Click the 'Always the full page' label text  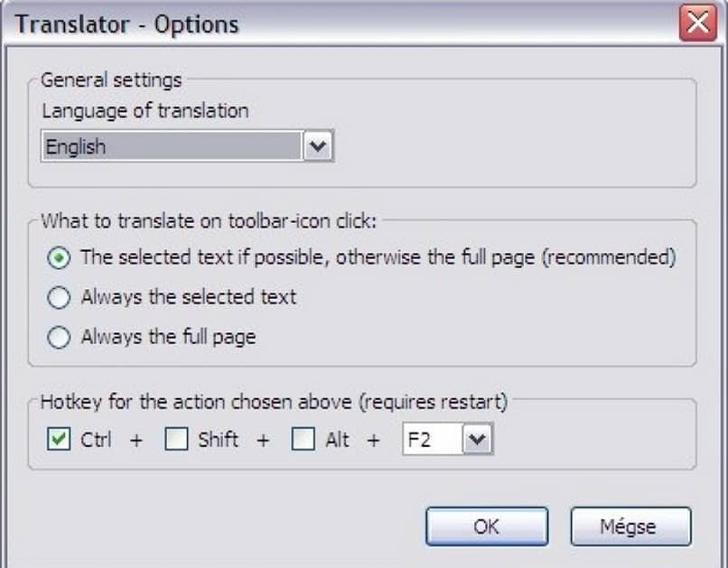(168, 338)
